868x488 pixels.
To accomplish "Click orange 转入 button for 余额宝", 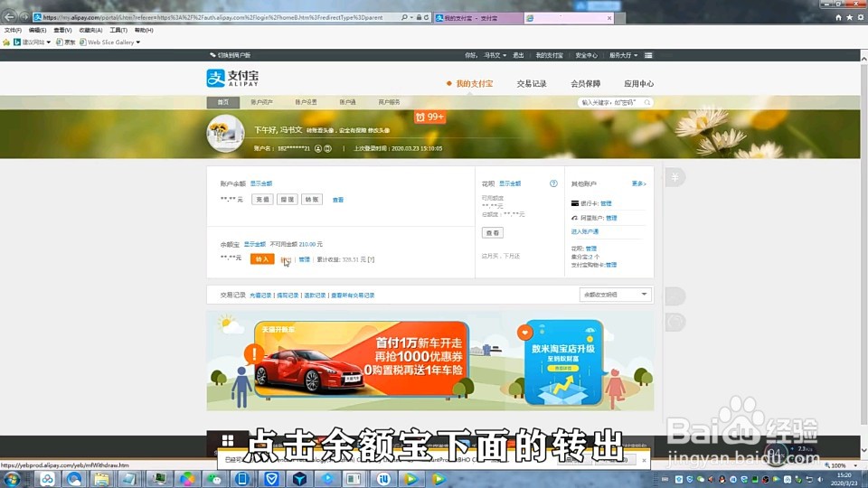I will 262,259.
